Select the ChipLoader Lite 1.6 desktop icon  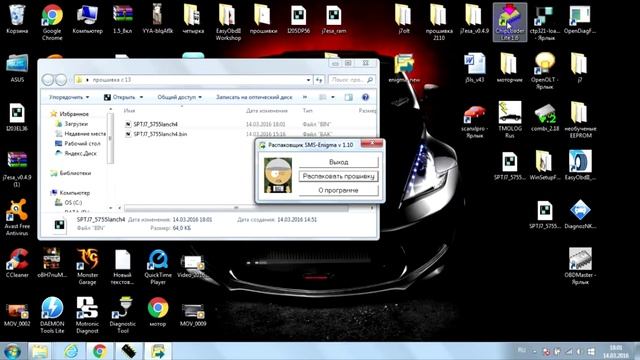pos(510,21)
